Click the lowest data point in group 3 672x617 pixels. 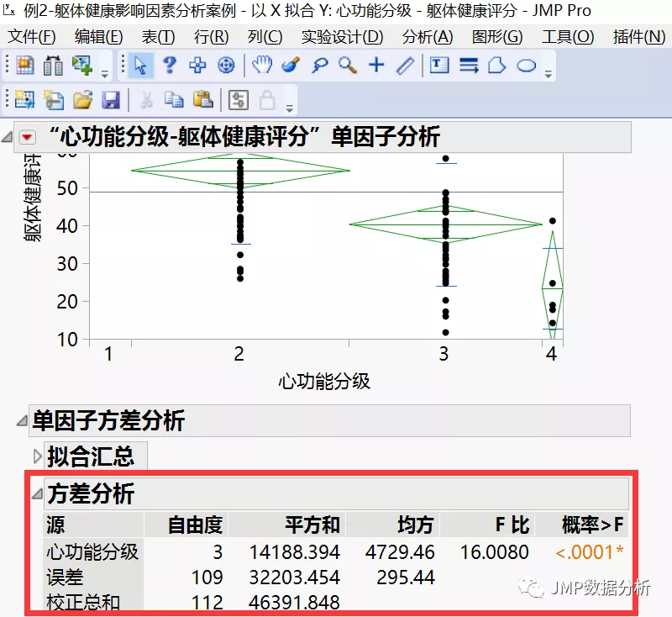[x=446, y=332]
